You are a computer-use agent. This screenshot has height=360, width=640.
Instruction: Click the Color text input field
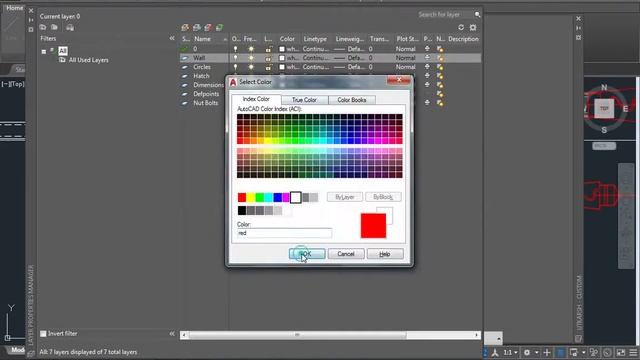[x=284, y=233]
